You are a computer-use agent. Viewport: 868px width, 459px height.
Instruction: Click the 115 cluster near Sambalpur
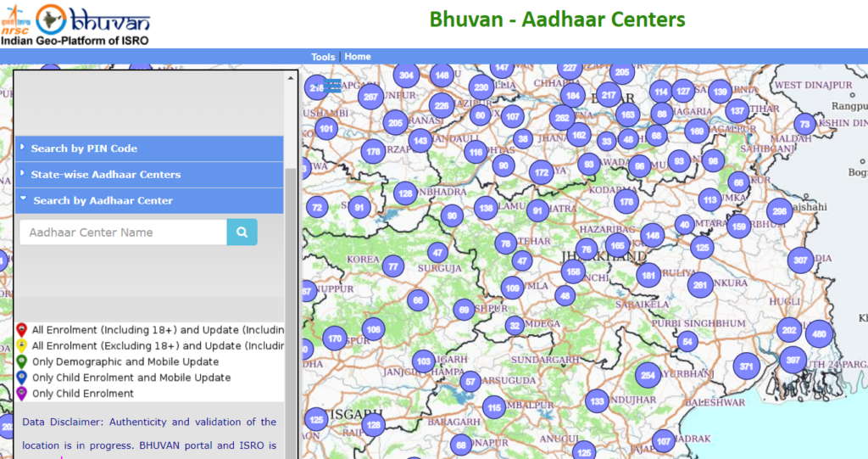[494, 407]
